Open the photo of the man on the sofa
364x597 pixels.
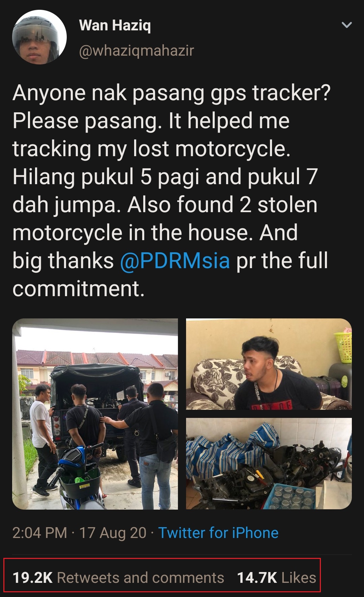[269, 364]
